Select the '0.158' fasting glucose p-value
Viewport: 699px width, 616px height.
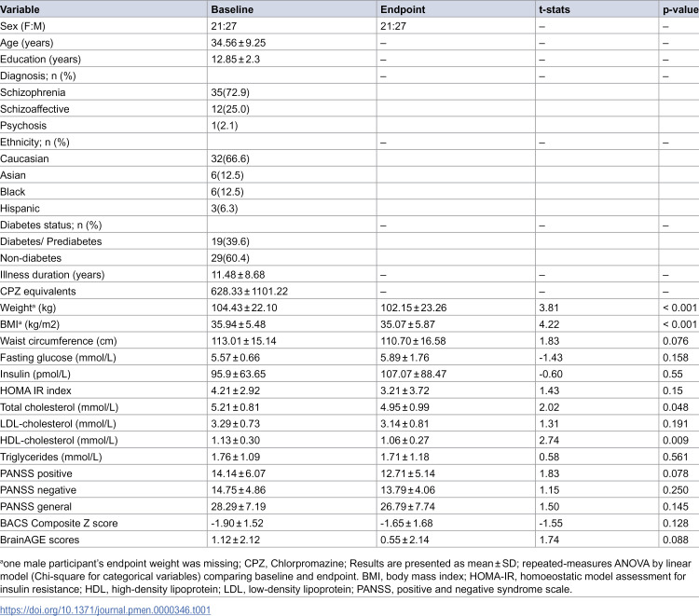pos(676,358)
